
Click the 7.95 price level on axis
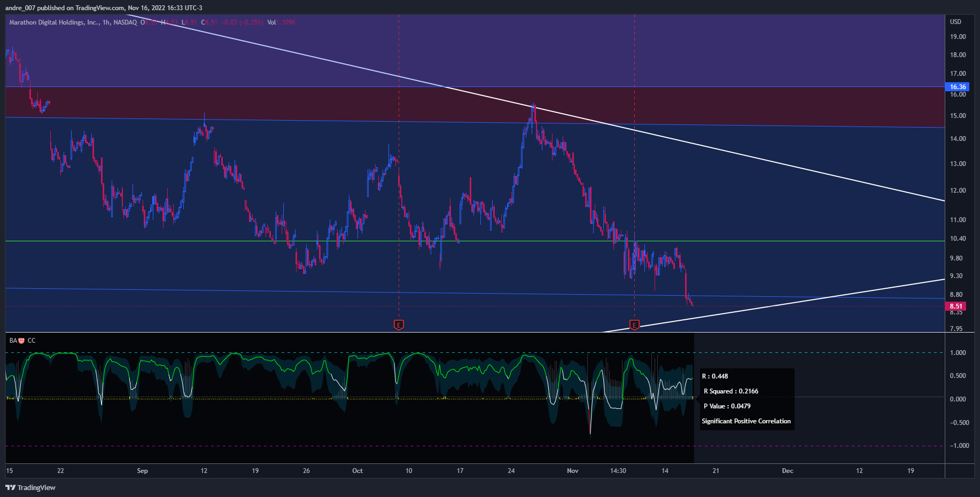click(x=956, y=329)
